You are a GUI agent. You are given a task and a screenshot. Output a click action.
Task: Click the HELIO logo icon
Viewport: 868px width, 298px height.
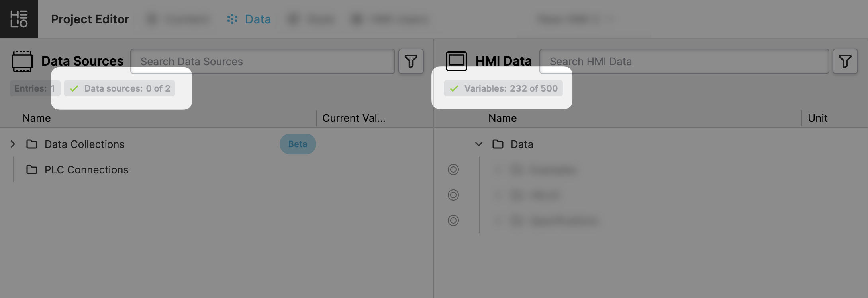coord(19,19)
